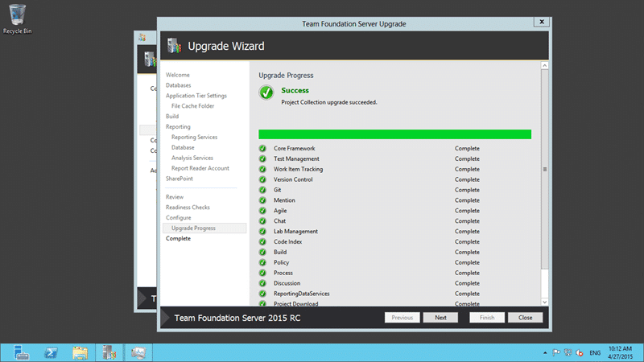Screen dimensions: 644x362
Task: Click the Policy row check icon
Action: [x=262, y=262]
